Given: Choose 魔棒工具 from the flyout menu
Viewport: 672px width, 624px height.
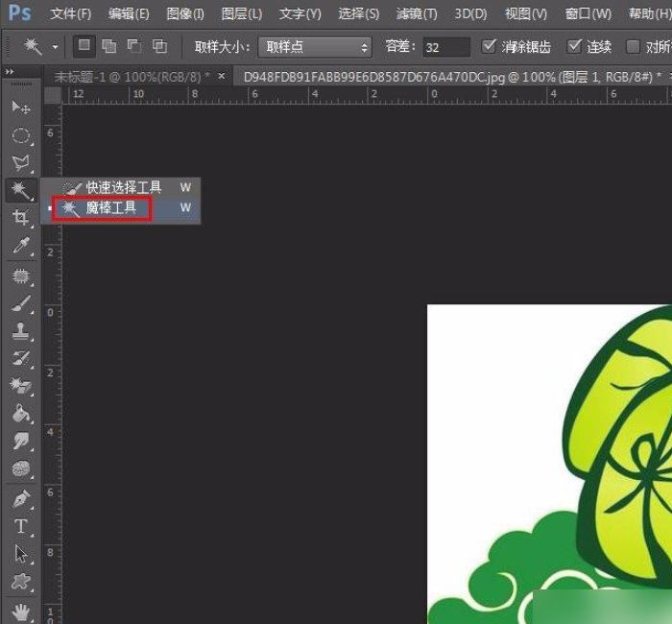Looking at the screenshot, I should click(111, 207).
